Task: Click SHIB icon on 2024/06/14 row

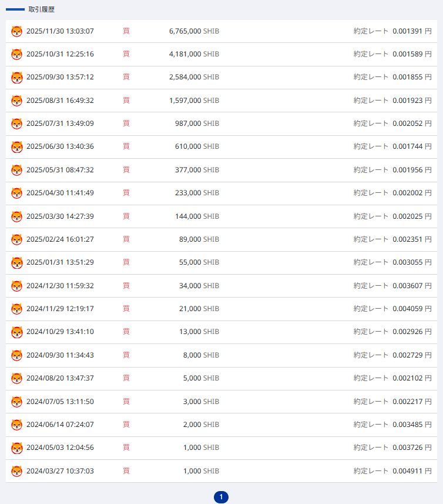Action: [16, 425]
